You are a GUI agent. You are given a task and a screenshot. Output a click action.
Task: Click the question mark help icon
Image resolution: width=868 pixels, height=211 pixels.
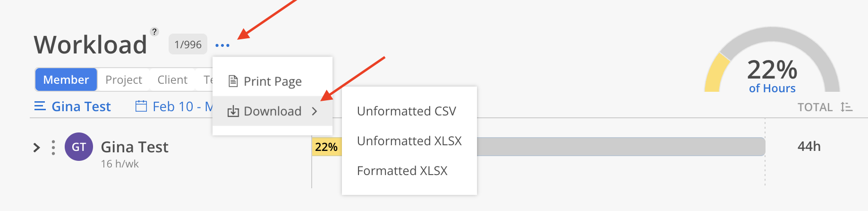click(154, 32)
